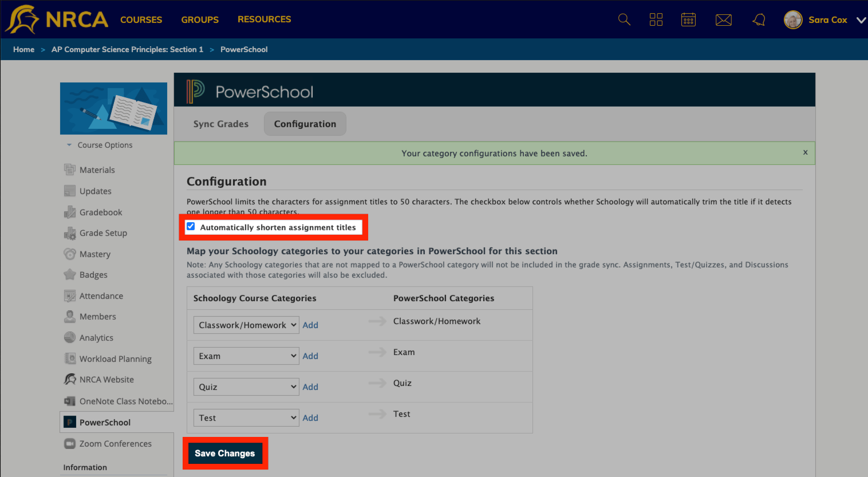Go to Home breadcrumb
Screen dimensions: 868x477
pos(23,49)
